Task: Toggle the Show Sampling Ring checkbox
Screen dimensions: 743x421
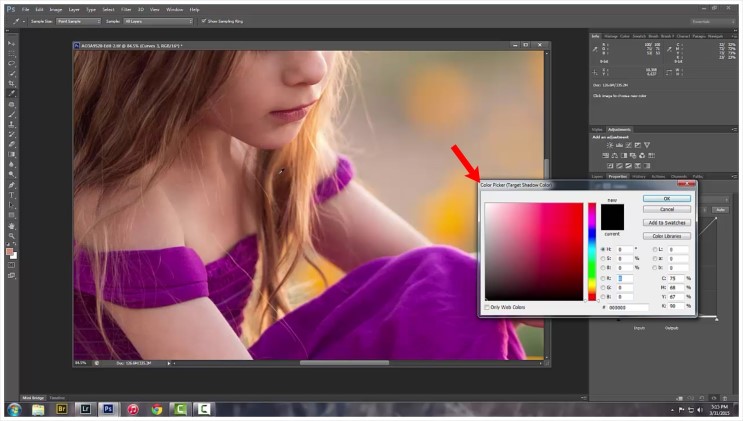Action: 203,20
